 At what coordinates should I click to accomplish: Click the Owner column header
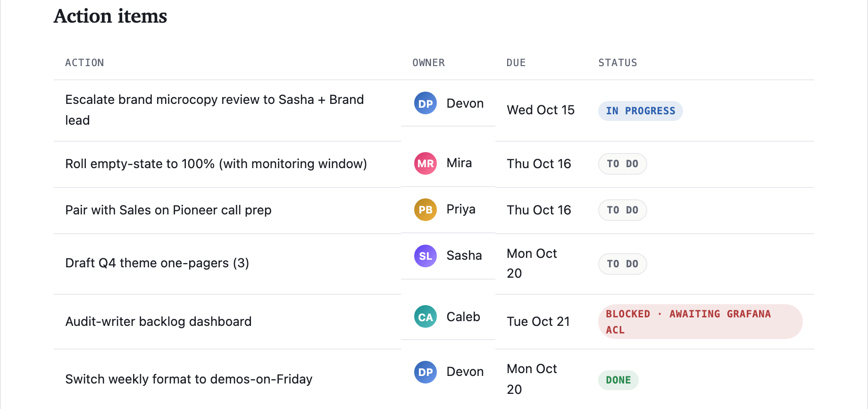[x=428, y=63]
